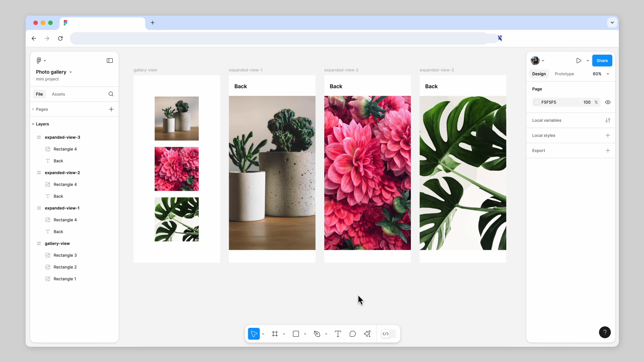644x362 pixels.
Task: Toggle the sidebar collapse panel icon
Action: click(x=110, y=61)
